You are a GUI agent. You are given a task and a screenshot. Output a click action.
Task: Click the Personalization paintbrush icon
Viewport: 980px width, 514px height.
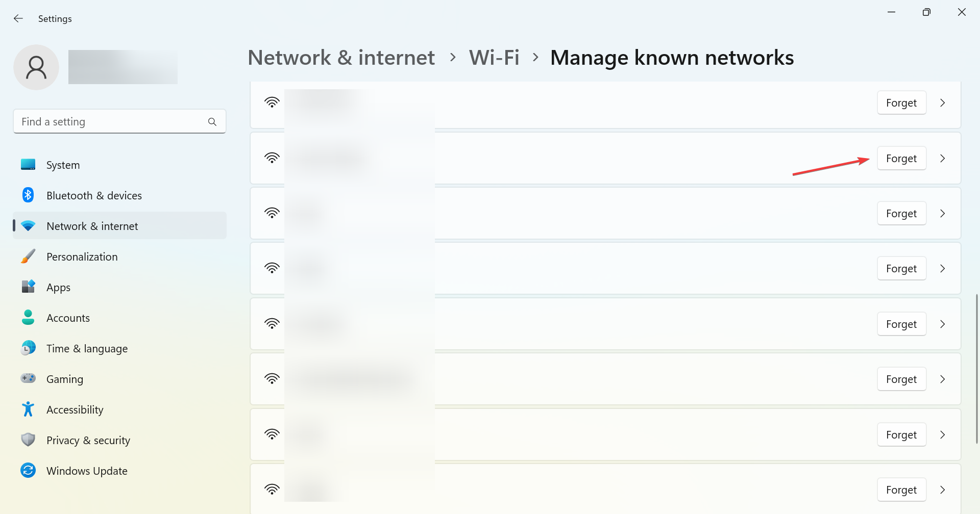[28, 256]
